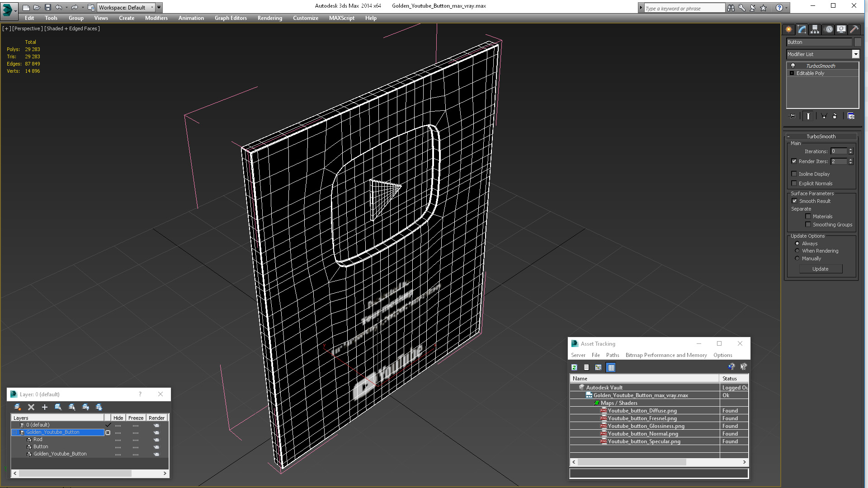The height and width of the screenshot is (488, 868).
Task: Uncheck the Smooth Result checkbox
Action: click(x=794, y=201)
